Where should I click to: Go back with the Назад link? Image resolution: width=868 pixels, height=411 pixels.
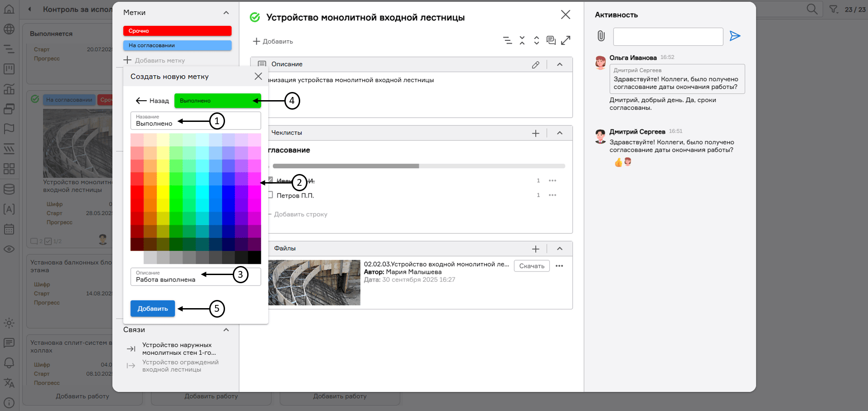(153, 101)
